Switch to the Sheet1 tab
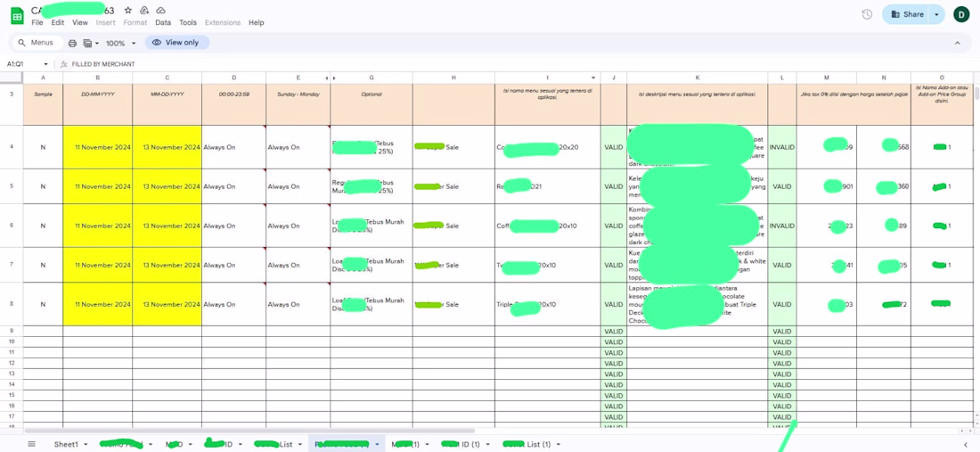Screen dimensions: 980x452 [x=66, y=444]
